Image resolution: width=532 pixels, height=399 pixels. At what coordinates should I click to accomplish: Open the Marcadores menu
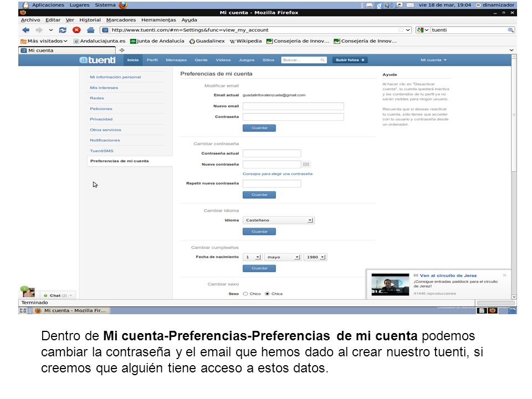pyautogui.click(x=121, y=20)
